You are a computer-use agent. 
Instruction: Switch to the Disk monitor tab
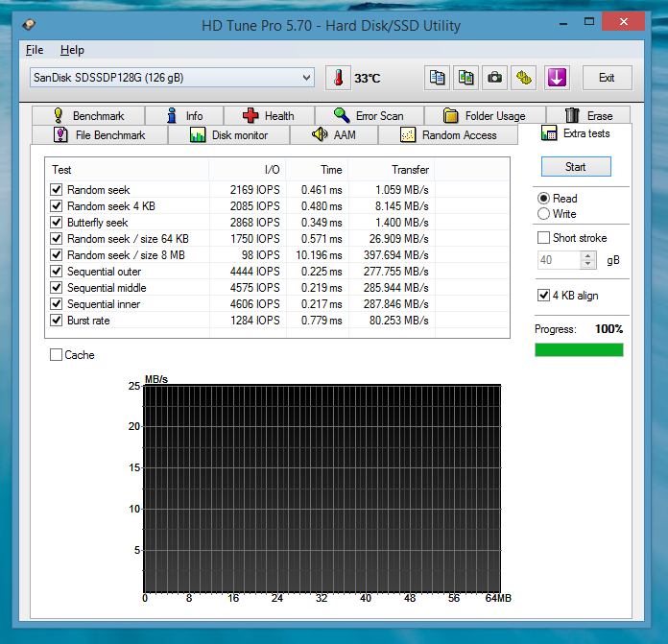point(229,134)
